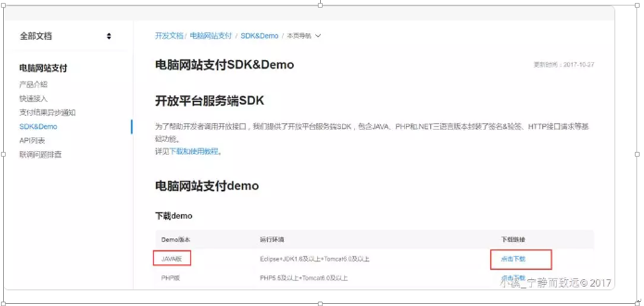
Task: Follow the 电脑网站支付 breadcrumb link
Action: (x=211, y=36)
